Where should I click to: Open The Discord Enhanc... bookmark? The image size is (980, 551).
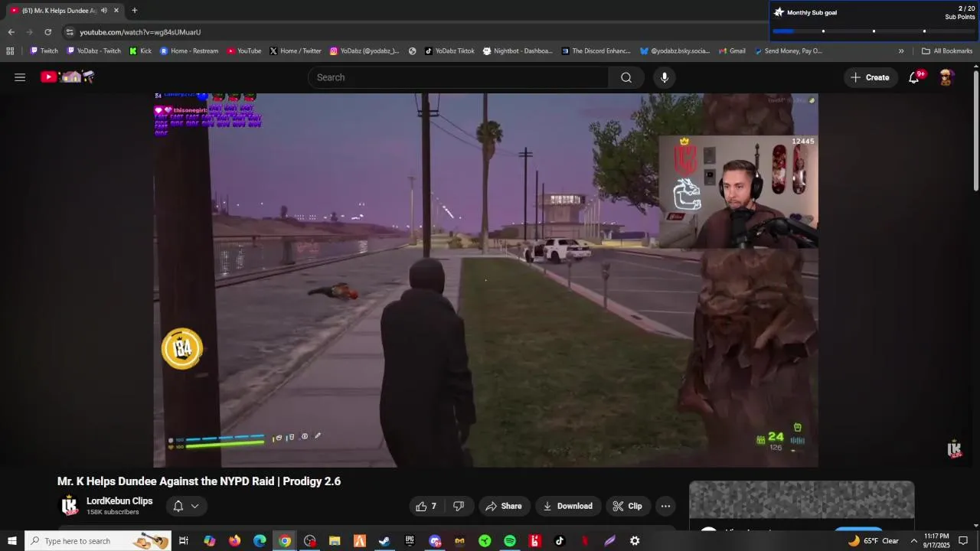tap(596, 51)
